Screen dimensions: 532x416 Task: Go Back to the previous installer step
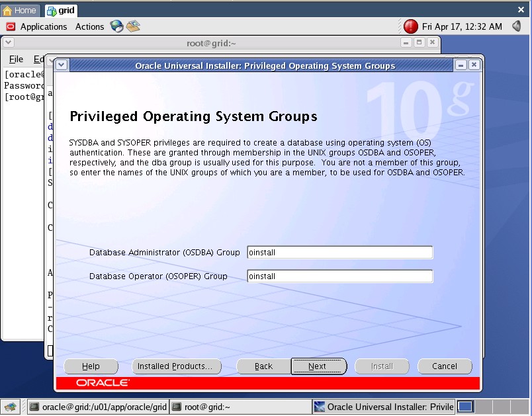click(263, 366)
